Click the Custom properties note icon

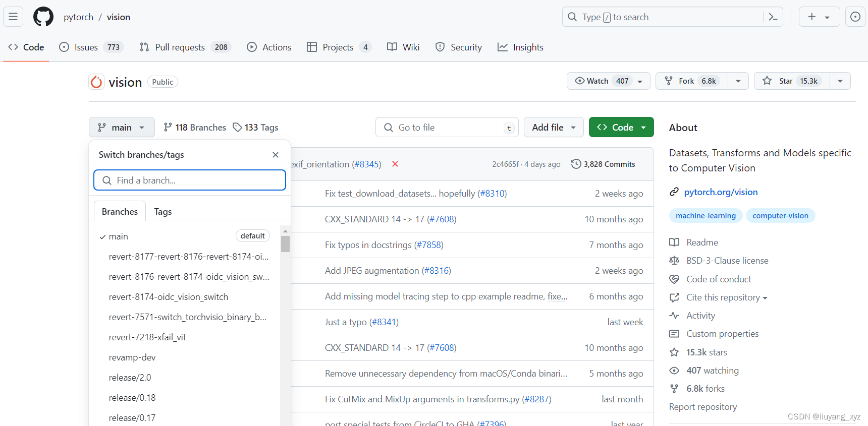tap(674, 333)
